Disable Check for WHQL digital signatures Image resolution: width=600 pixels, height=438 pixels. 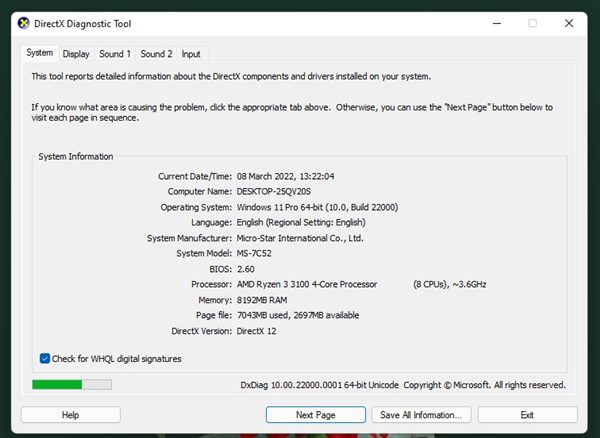pos(45,358)
